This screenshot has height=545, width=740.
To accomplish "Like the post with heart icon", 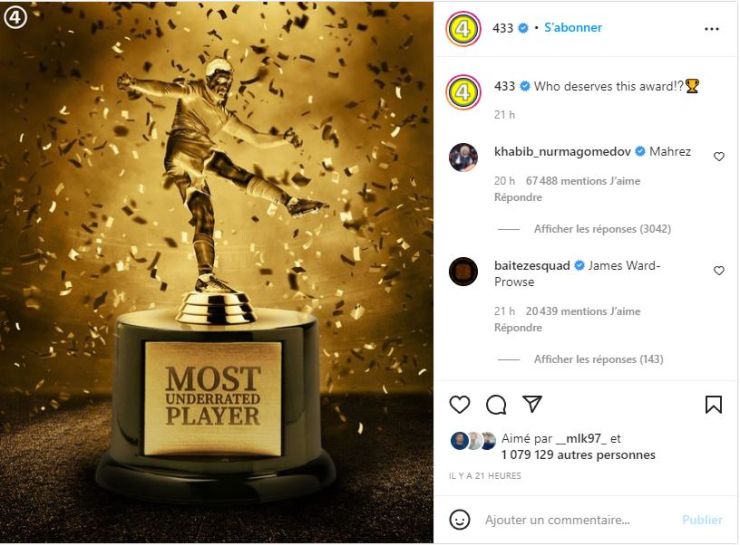I will click(459, 405).
